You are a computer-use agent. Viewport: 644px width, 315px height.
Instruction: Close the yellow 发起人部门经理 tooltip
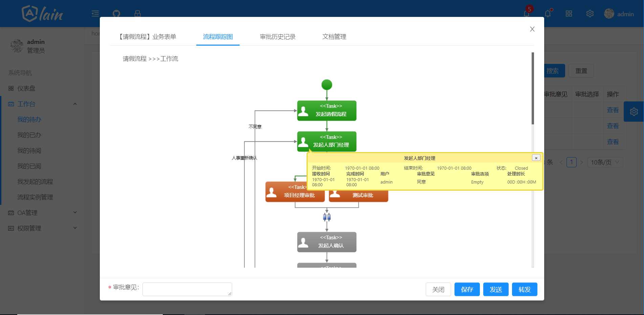tap(536, 158)
